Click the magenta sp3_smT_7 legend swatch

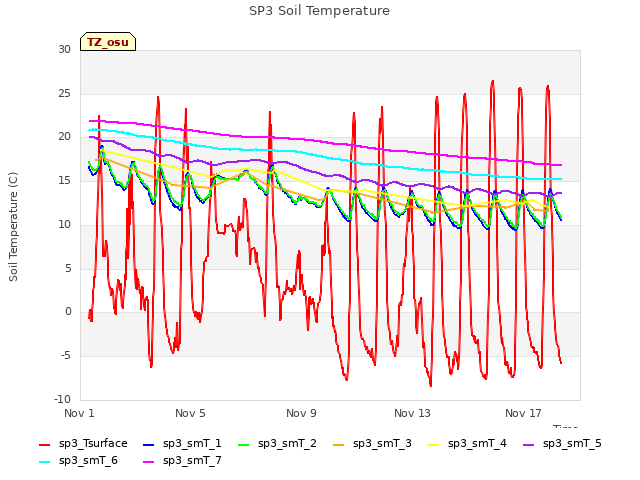pos(149,462)
